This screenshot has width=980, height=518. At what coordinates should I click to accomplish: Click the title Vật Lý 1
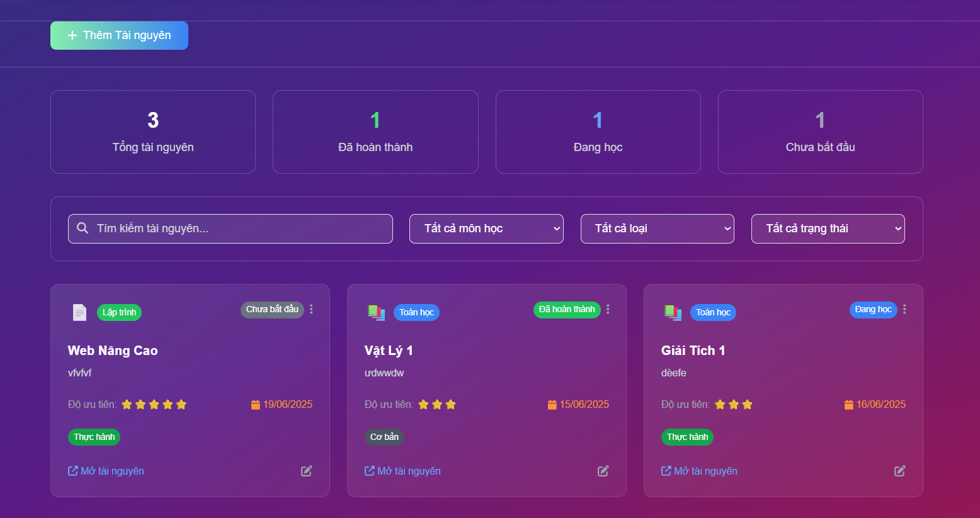tap(389, 351)
